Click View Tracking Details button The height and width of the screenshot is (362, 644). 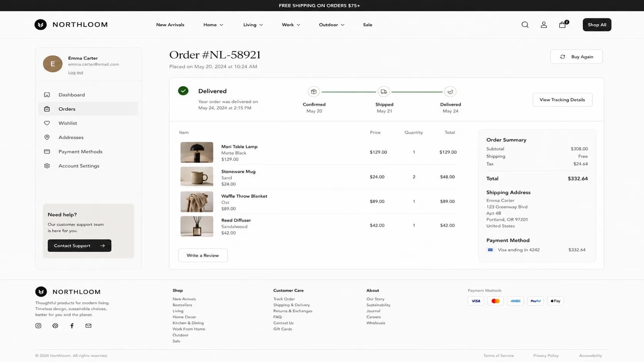click(562, 100)
